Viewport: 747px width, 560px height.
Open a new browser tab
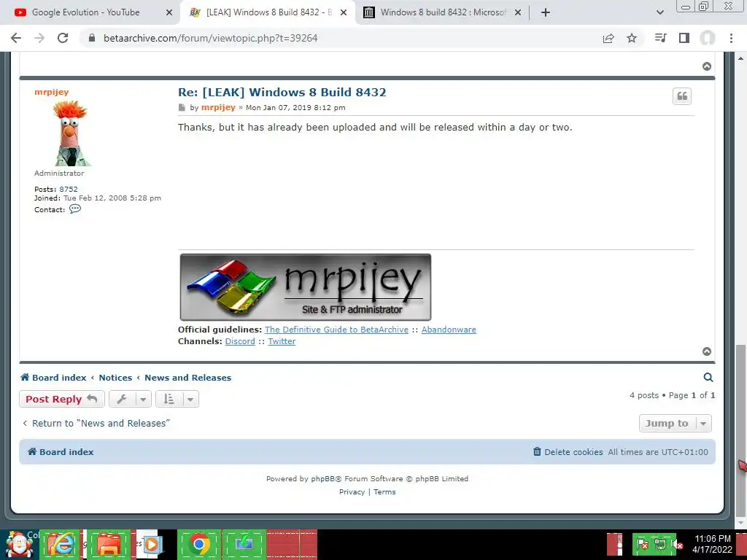(546, 12)
